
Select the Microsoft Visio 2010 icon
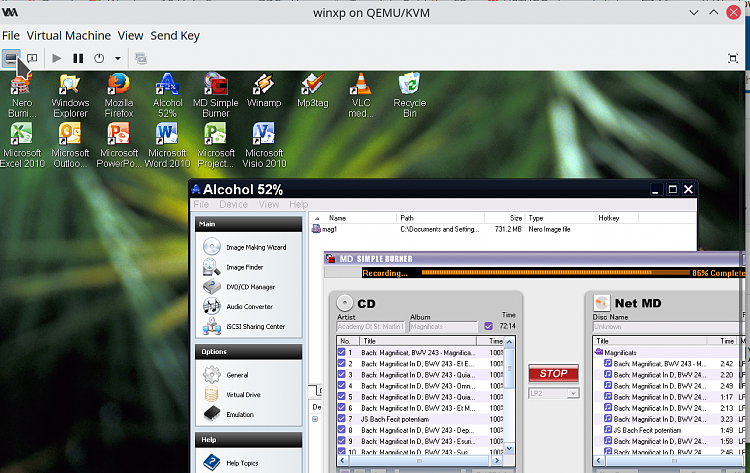[x=264, y=145]
